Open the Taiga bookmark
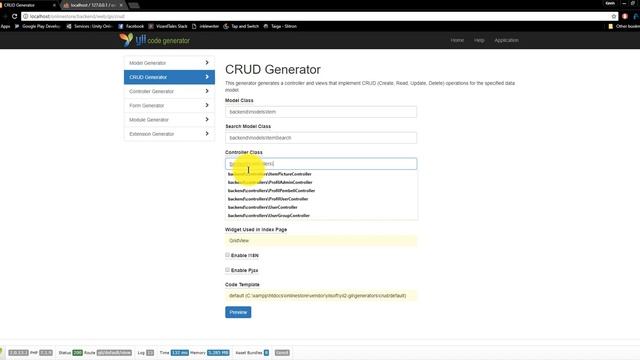Viewport: 640px width, 360px height. point(280,26)
